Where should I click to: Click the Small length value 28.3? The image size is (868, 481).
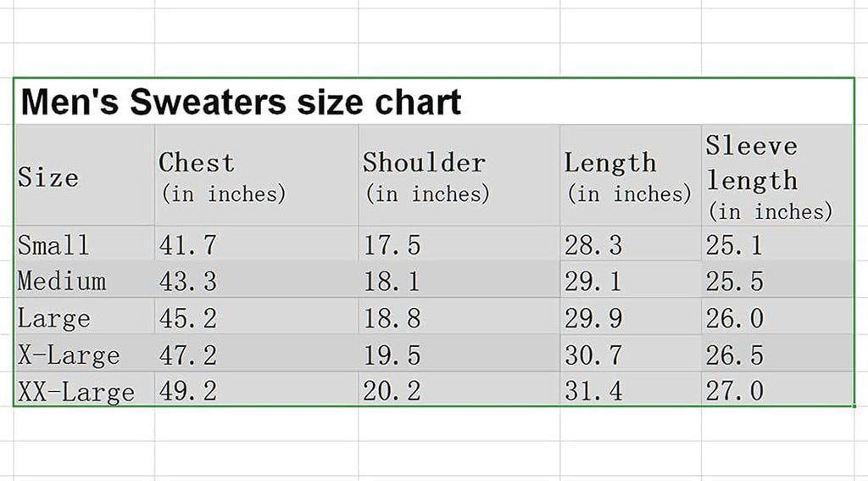pos(593,245)
